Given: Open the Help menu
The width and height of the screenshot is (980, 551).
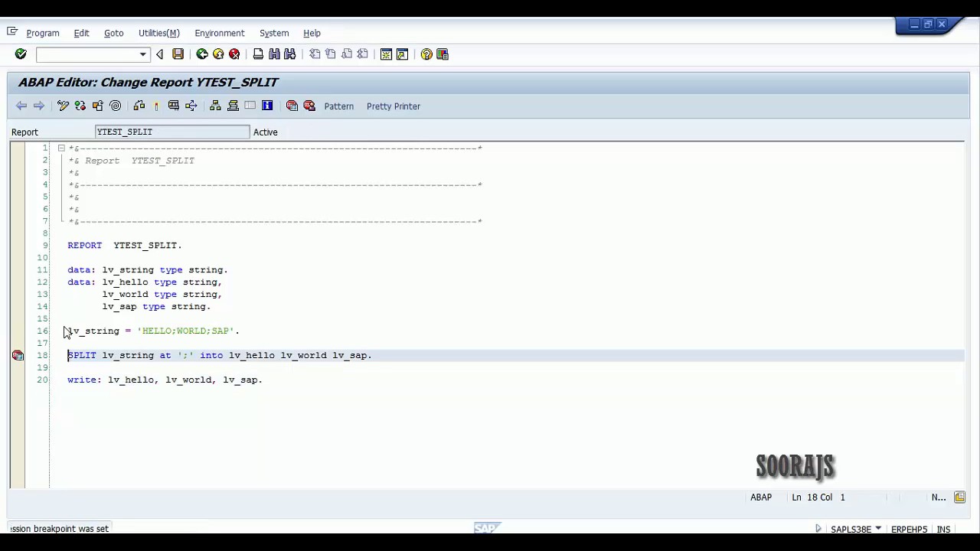Looking at the screenshot, I should [312, 33].
